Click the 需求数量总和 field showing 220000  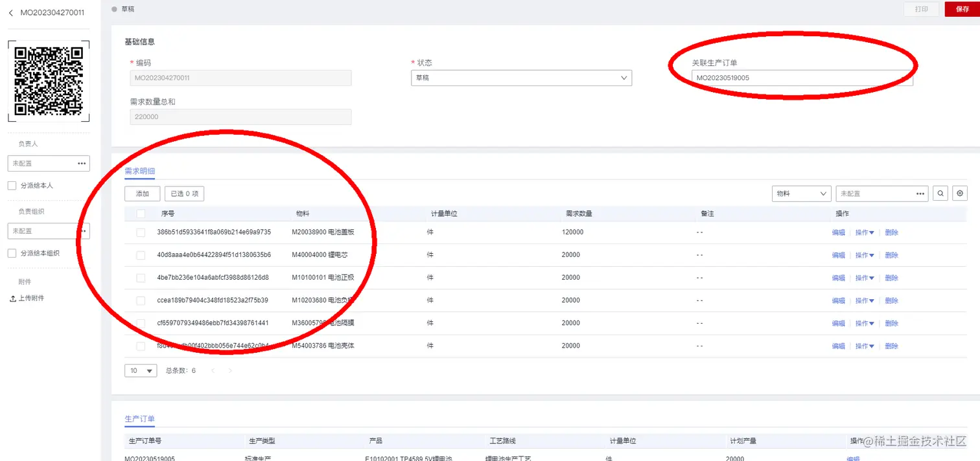tap(240, 117)
